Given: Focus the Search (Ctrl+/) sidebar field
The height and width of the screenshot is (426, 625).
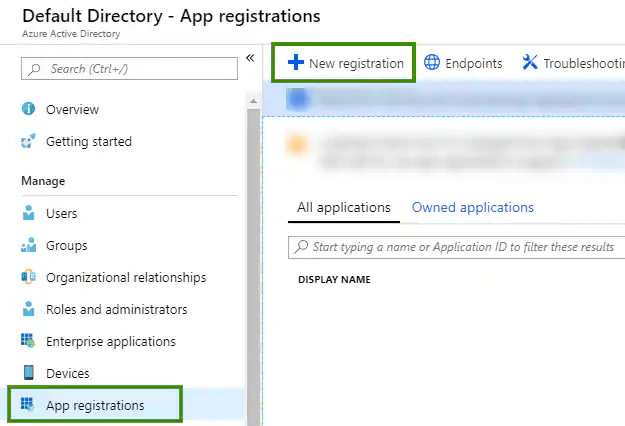Looking at the screenshot, I should click(130, 69).
